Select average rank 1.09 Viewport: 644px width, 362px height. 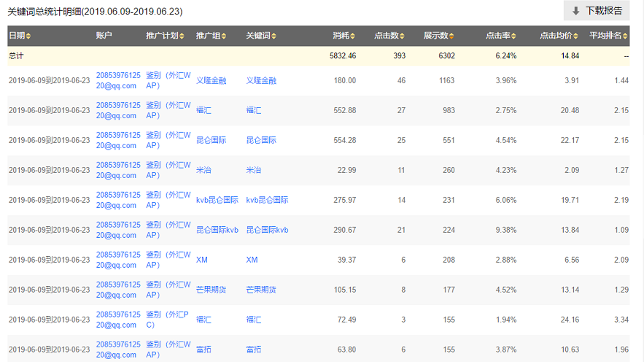[621, 230]
